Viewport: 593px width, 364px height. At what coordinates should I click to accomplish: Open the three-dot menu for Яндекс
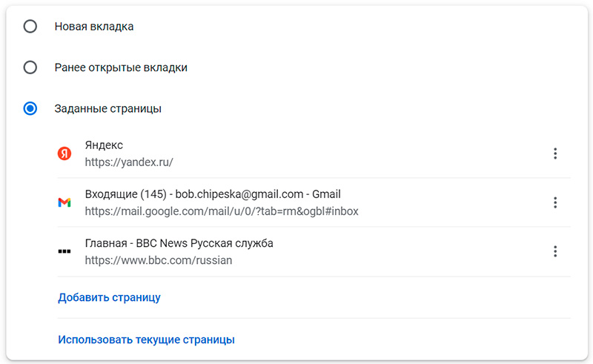(554, 153)
